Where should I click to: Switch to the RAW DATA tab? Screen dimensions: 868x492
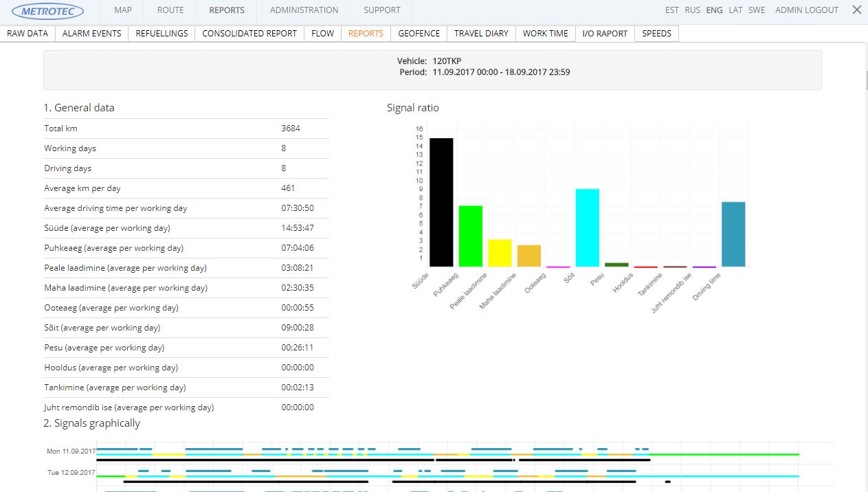(x=27, y=33)
